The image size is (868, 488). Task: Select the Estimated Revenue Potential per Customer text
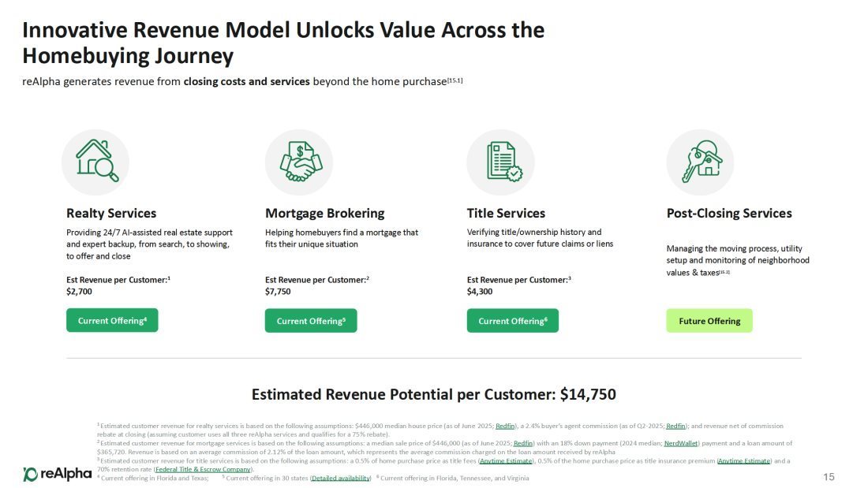[433, 394]
